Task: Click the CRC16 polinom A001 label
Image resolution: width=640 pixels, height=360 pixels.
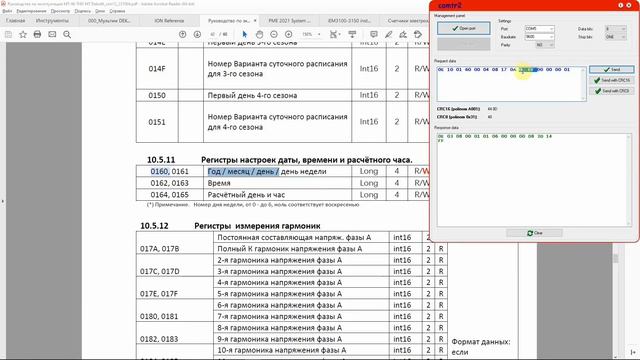Action: (458, 109)
